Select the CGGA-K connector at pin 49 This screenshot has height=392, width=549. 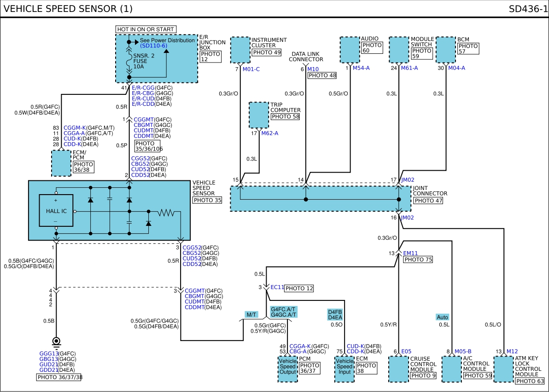[x=300, y=346]
